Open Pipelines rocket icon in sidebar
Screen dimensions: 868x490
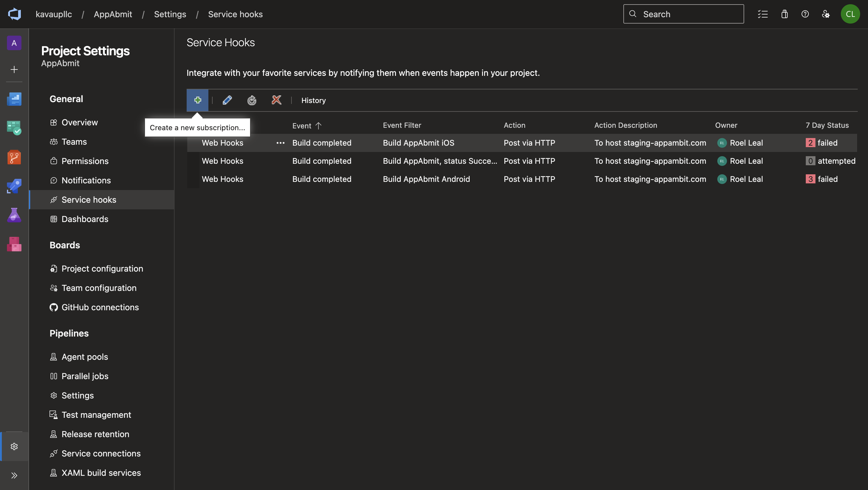pyautogui.click(x=14, y=186)
